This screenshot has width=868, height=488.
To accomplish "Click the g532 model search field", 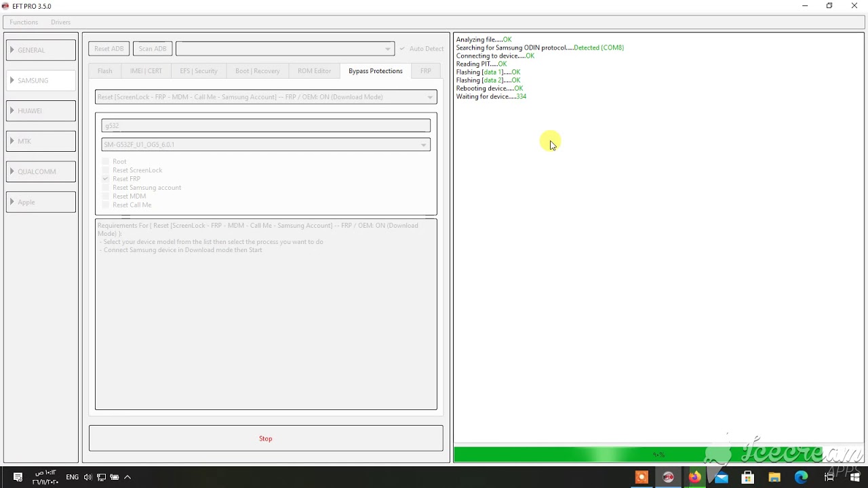I will coord(266,125).
